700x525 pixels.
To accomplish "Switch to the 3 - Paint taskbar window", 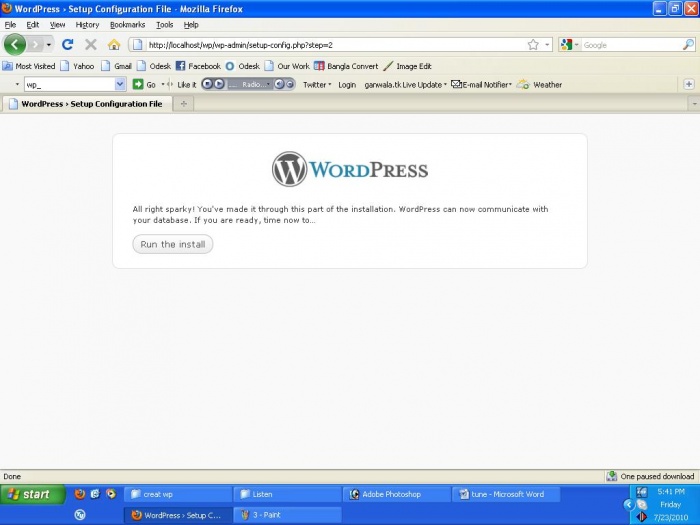I will [287, 515].
